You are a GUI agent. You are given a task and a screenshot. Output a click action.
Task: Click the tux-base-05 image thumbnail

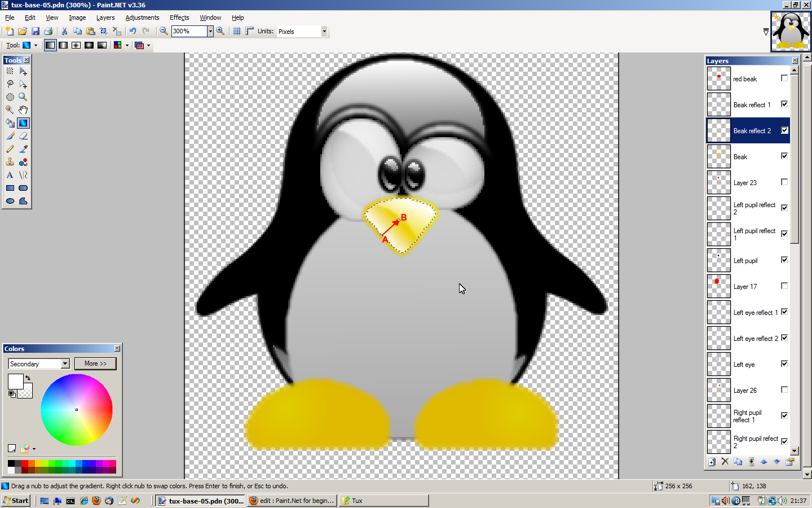coord(791,32)
